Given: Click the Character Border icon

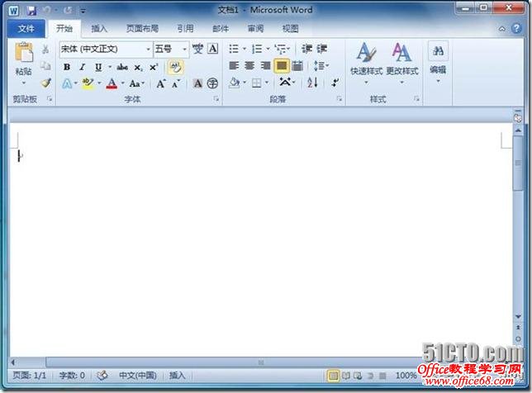Looking at the screenshot, I should coord(213,49).
